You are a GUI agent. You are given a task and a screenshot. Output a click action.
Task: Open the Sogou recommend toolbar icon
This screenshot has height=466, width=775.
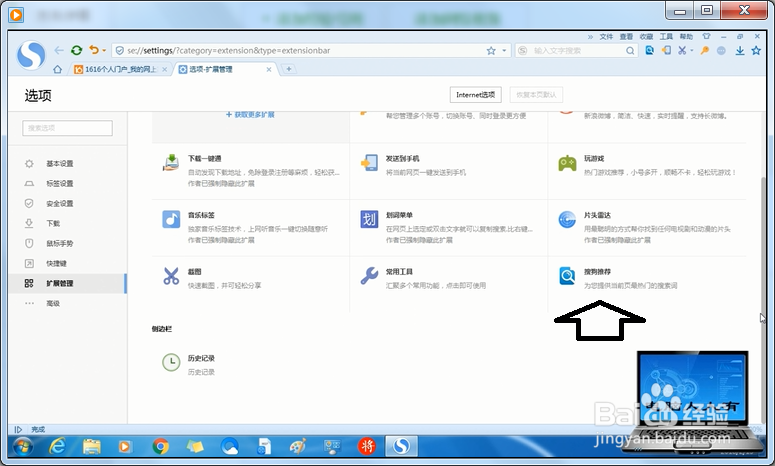point(649,50)
